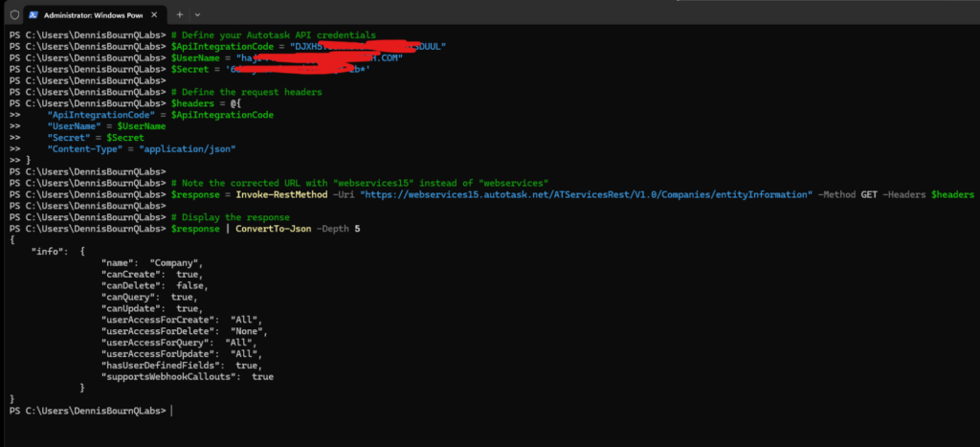Open the new tab profile dropdown
Viewport: 980px width, 447px height.
point(197,14)
